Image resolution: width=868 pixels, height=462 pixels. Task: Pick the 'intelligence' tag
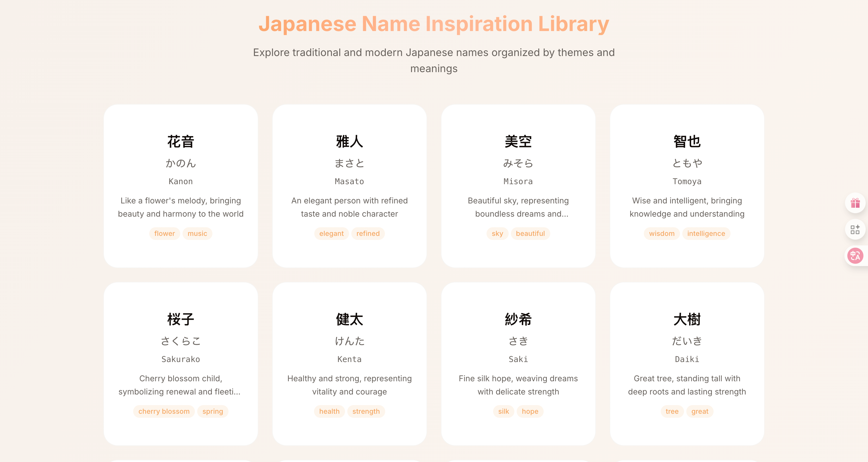coord(706,233)
